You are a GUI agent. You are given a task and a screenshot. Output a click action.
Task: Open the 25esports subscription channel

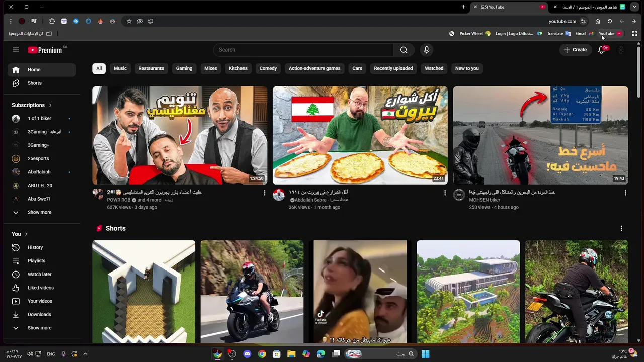click(42, 158)
